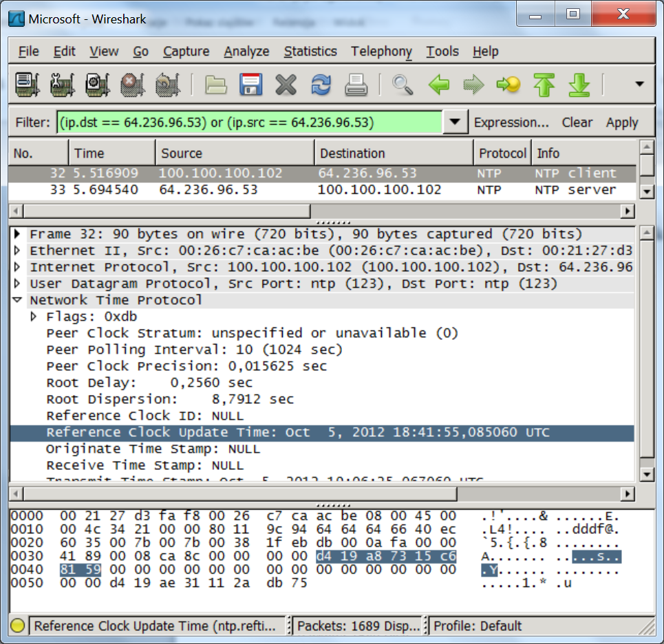Image resolution: width=664 pixels, height=644 pixels.
Task: Save capture file floppy icon
Action: [250, 84]
